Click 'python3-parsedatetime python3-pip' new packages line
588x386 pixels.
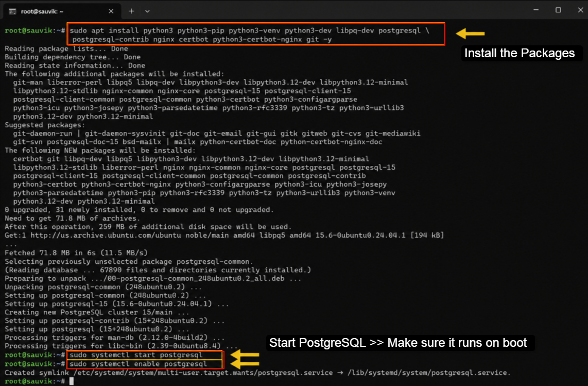coord(204,193)
